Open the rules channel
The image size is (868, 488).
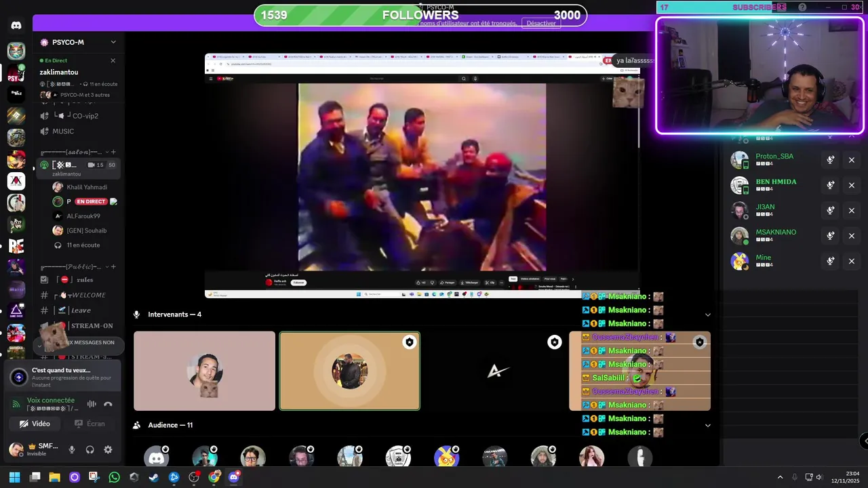click(78, 279)
